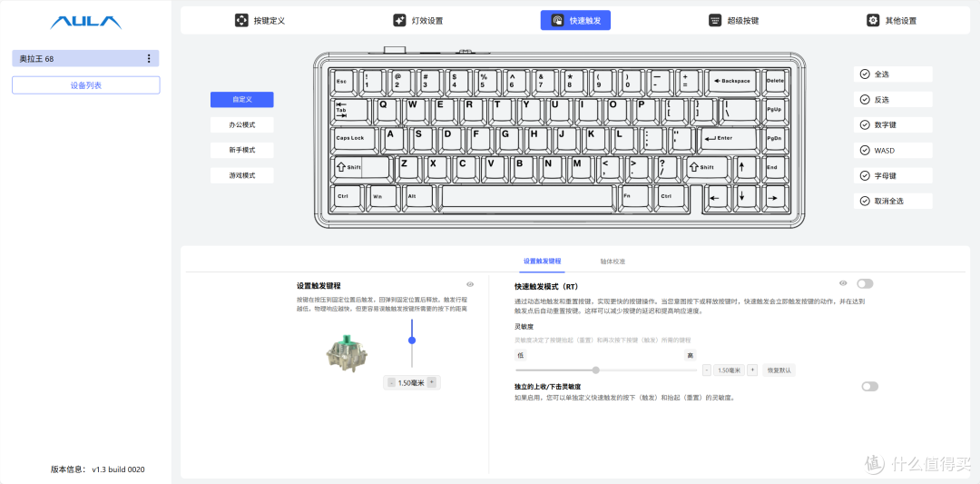Click the green switch image

coord(348,354)
